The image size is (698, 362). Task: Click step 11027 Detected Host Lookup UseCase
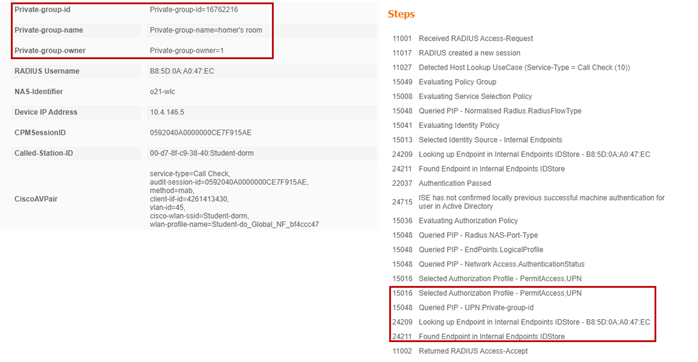(511, 67)
